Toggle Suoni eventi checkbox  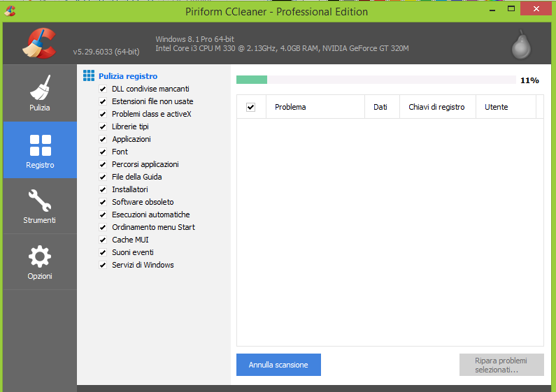point(103,252)
